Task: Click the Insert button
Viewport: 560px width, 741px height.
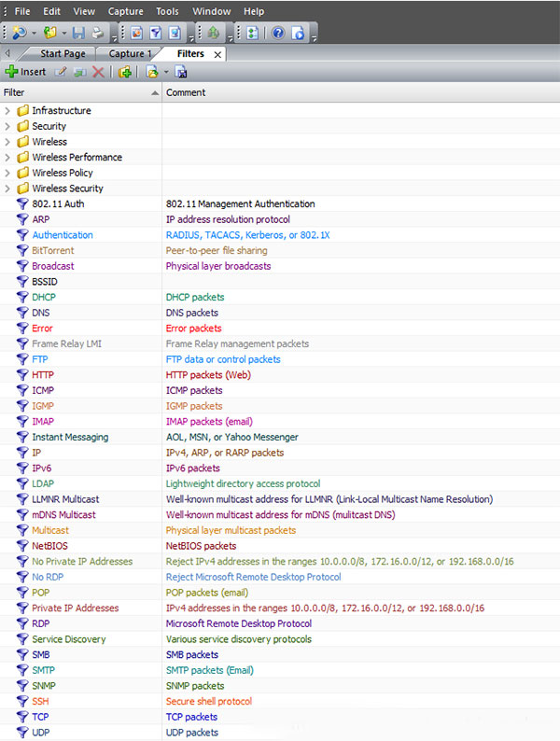Action: 25,72
